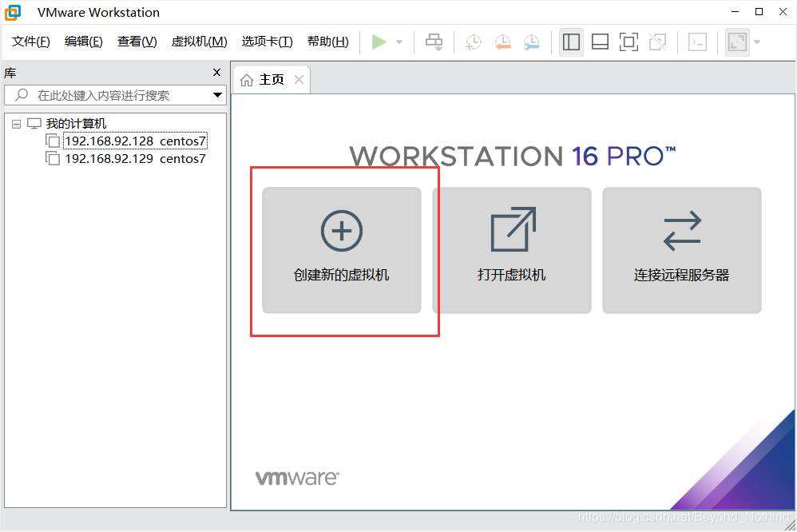Minimize the VMware Workstation window
The image size is (797, 532).
point(735,12)
